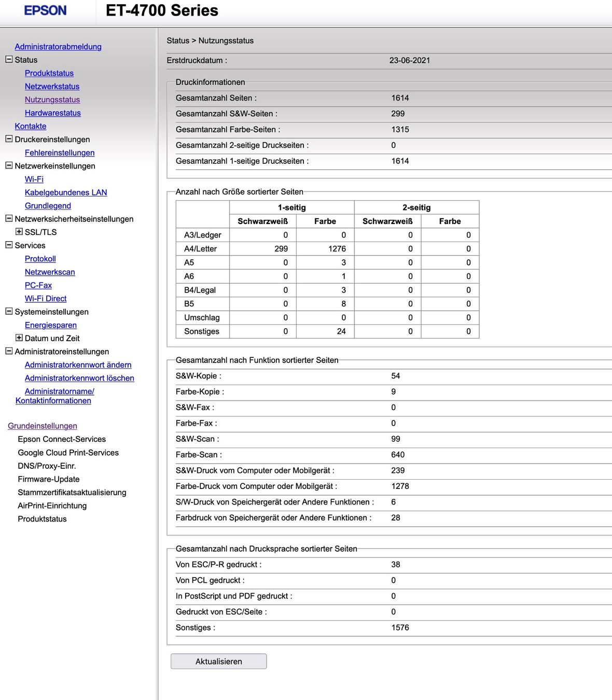The image size is (612, 700).
Task: Click Gesamtanzahl S&W-Seiten value 299
Action: click(398, 114)
